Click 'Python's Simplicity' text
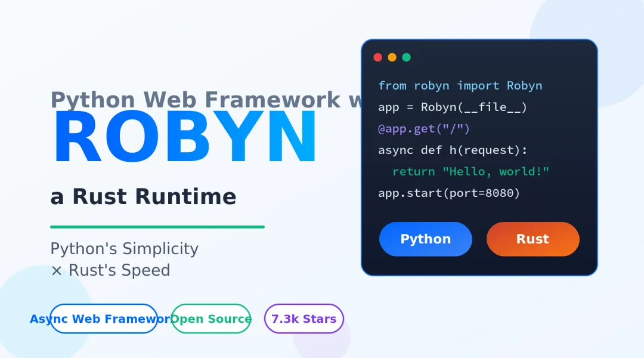The image size is (644, 358). tap(125, 249)
